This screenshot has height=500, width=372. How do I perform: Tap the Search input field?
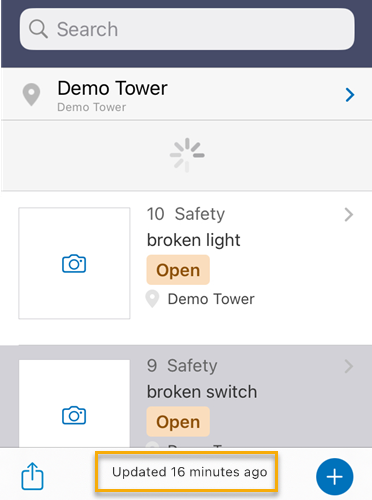click(x=187, y=29)
